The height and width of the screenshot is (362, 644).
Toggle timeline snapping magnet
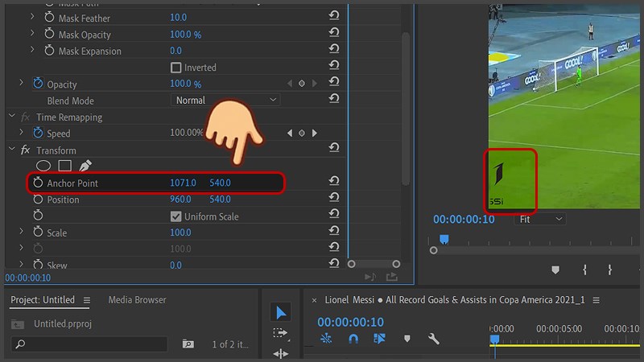coord(353,339)
